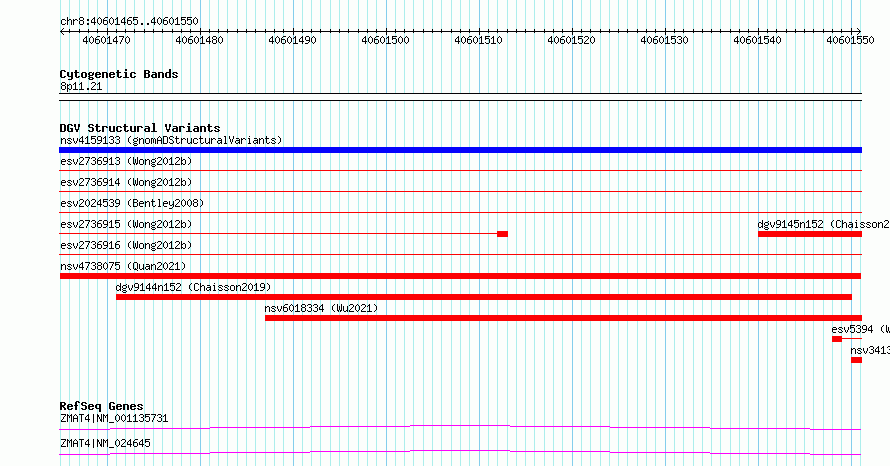Click the ZMAT4|NM_024645 gene label
890x466 pixels.
click(106, 443)
